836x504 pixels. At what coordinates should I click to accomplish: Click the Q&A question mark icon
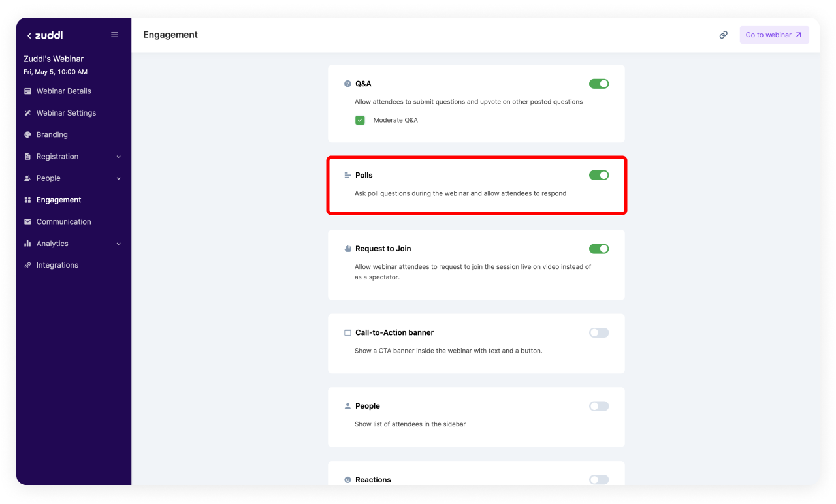coord(347,84)
